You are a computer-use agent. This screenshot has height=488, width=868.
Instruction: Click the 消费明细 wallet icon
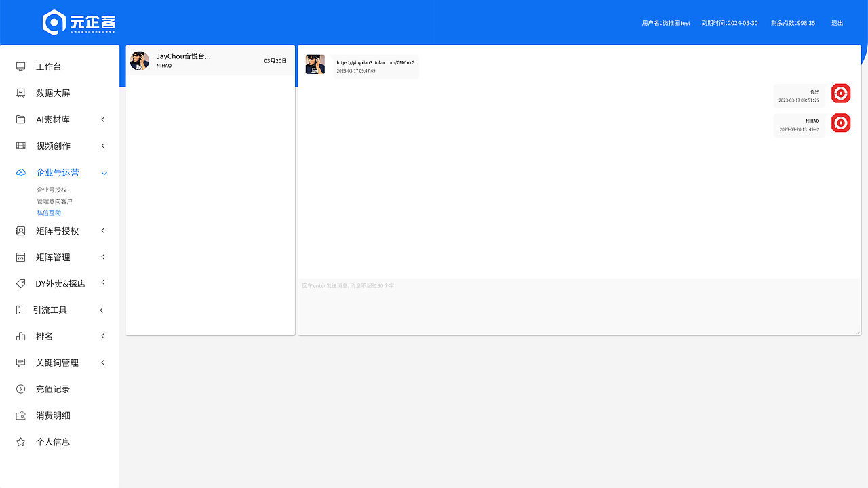pyautogui.click(x=21, y=415)
